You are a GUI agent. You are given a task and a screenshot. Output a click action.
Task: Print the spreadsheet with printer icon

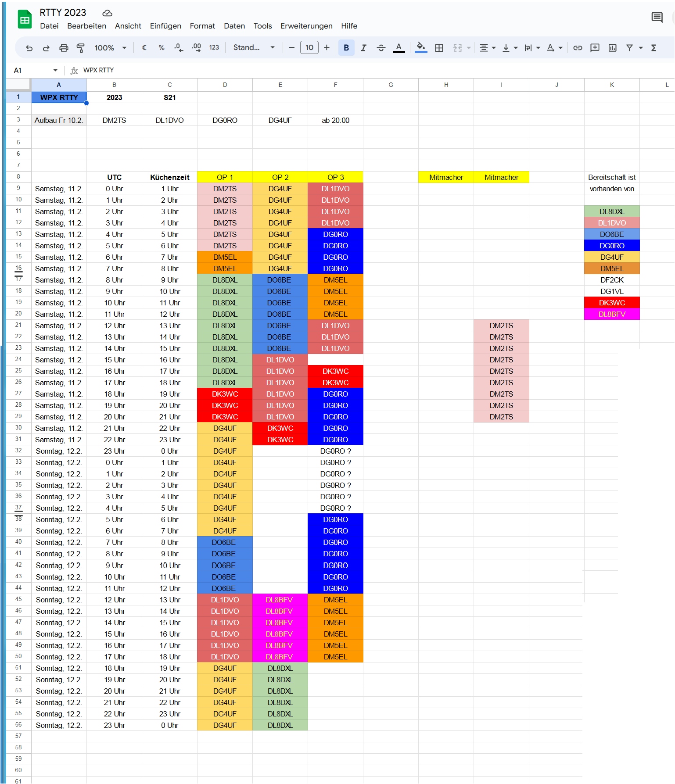64,48
